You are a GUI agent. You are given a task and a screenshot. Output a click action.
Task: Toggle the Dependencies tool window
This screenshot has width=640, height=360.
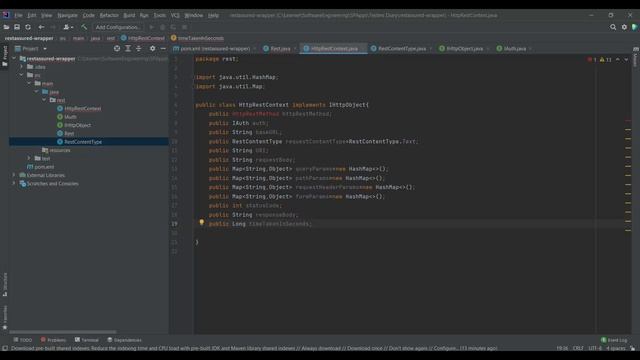(124, 340)
